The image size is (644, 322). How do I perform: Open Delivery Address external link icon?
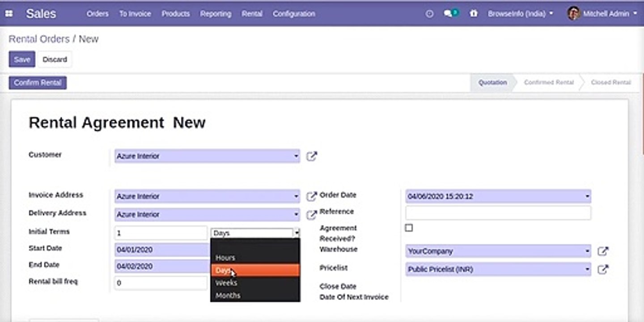(311, 215)
